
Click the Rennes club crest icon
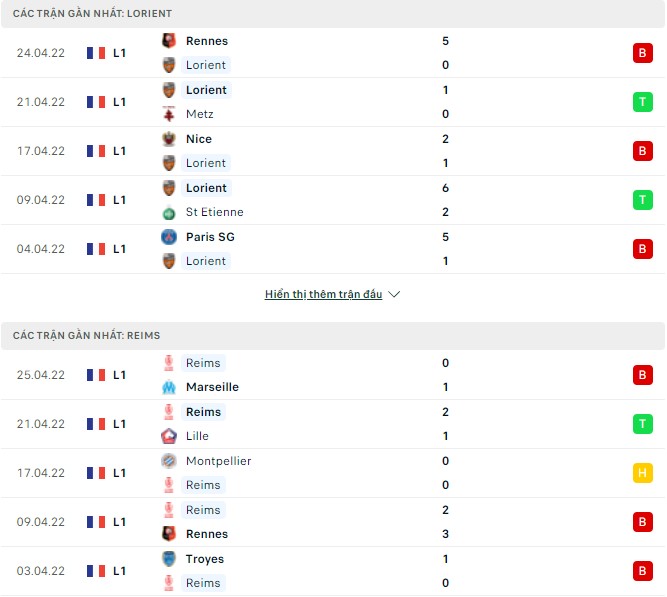[169, 41]
